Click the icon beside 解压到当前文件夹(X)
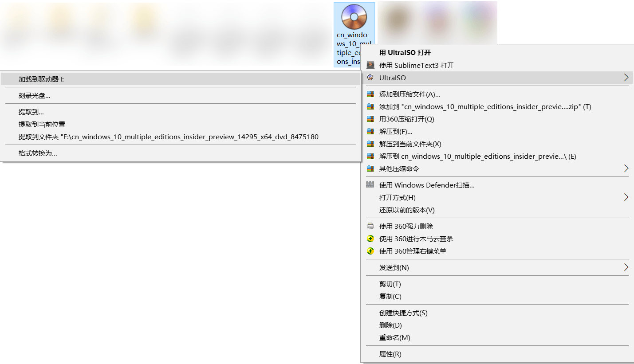The image size is (634, 364). click(x=370, y=144)
